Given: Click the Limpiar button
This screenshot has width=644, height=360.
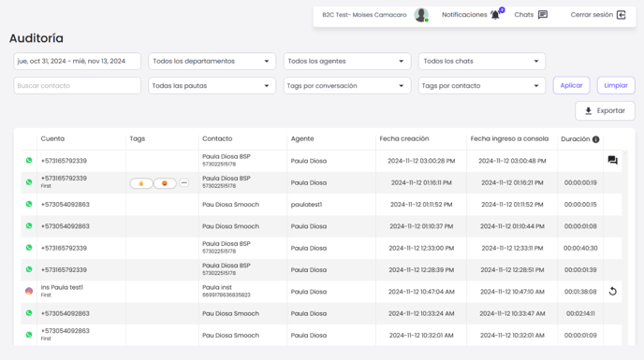Looking at the screenshot, I should pos(616,85).
